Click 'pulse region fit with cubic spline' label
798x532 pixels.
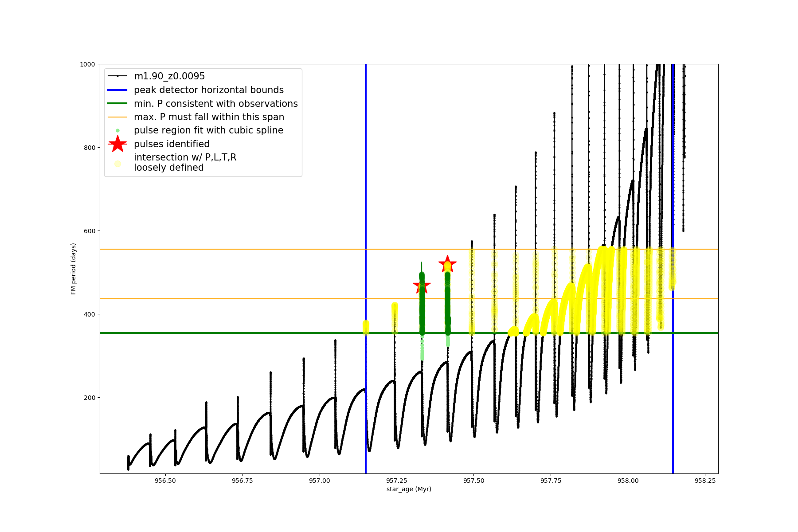point(208,130)
